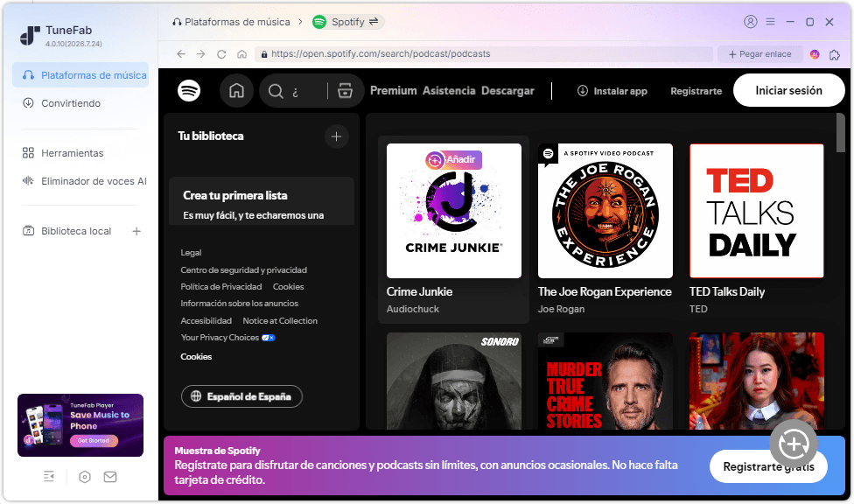Click Plataformas de música breadcrumb
This screenshot has height=504, width=854.
[232, 22]
